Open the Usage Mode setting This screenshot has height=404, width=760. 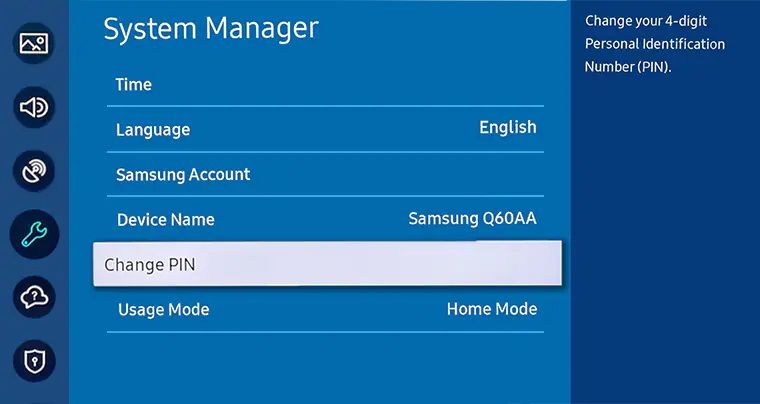pyautogui.click(x=163, y=310)
